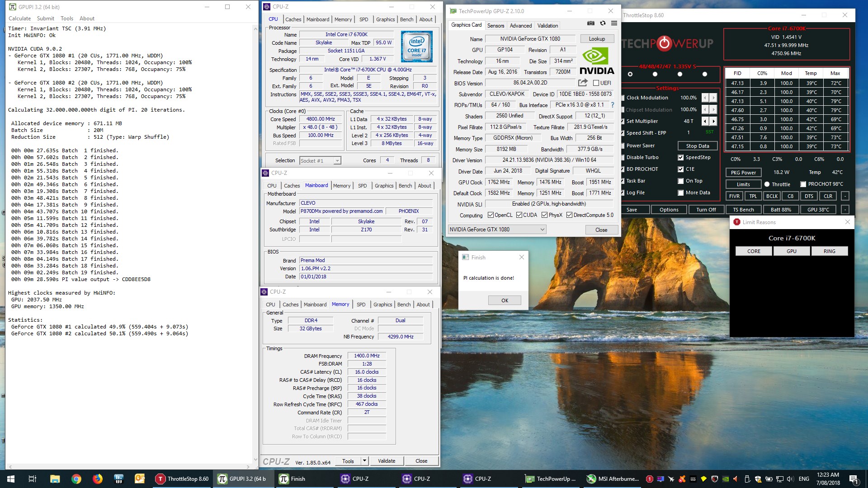This screenshot has width=868, height=488.
Task: Click the BIOS export share icon in GPU-Z
Action: pyautogui.click(x=583, y=83)
